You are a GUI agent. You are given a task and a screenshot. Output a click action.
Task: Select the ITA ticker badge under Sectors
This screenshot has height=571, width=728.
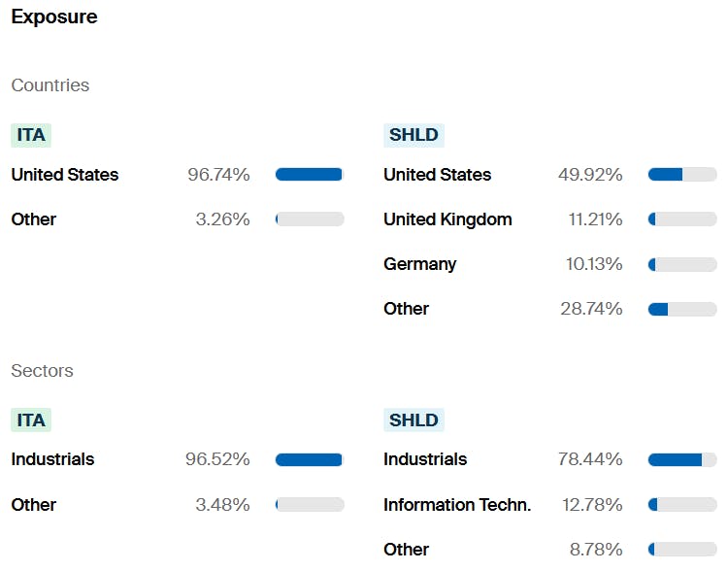coord(31,420)
